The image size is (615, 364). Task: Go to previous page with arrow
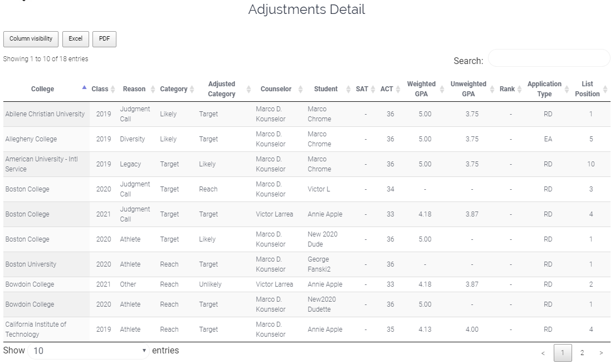tap(543, 353)
